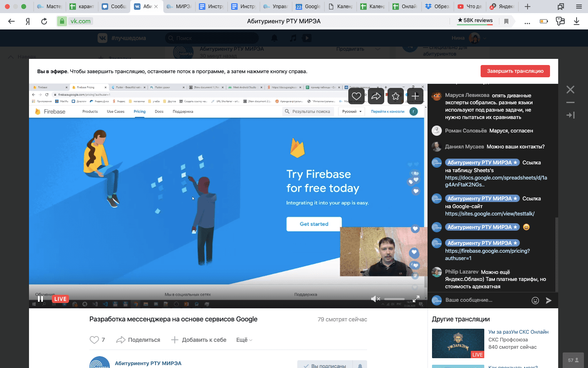The height and width of the screenshot is (368, 588).
Task: Type in the Ваше сообщение field
Action: (x=486, y=300)
